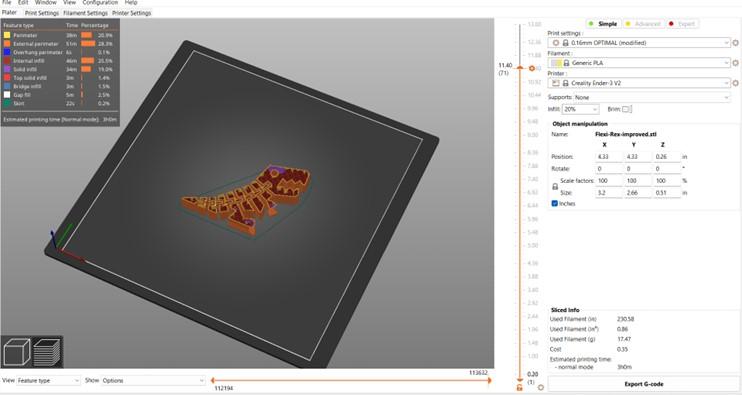742x395 pixels.
Task: Click the orange add-color-change icon on layer slider
Action: click(x=532, y=69)
